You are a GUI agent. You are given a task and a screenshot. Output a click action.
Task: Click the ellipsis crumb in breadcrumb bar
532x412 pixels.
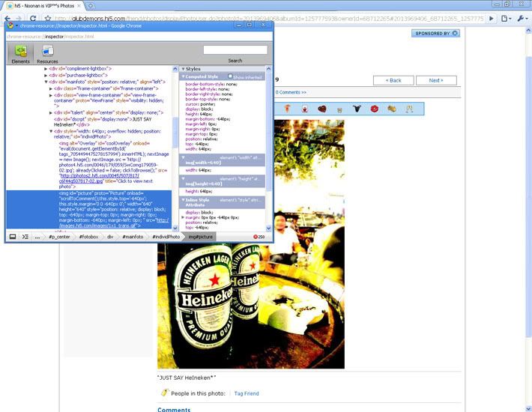37,237
